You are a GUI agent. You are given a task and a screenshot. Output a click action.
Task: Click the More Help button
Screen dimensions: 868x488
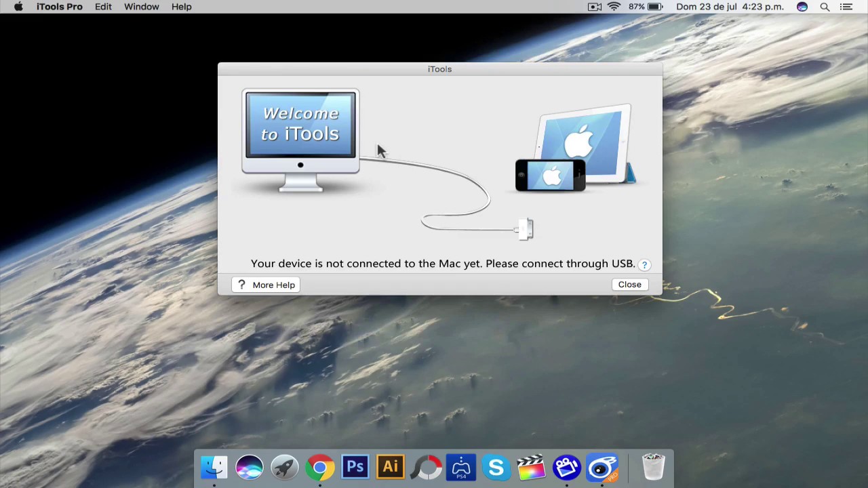tap(266, 285)
